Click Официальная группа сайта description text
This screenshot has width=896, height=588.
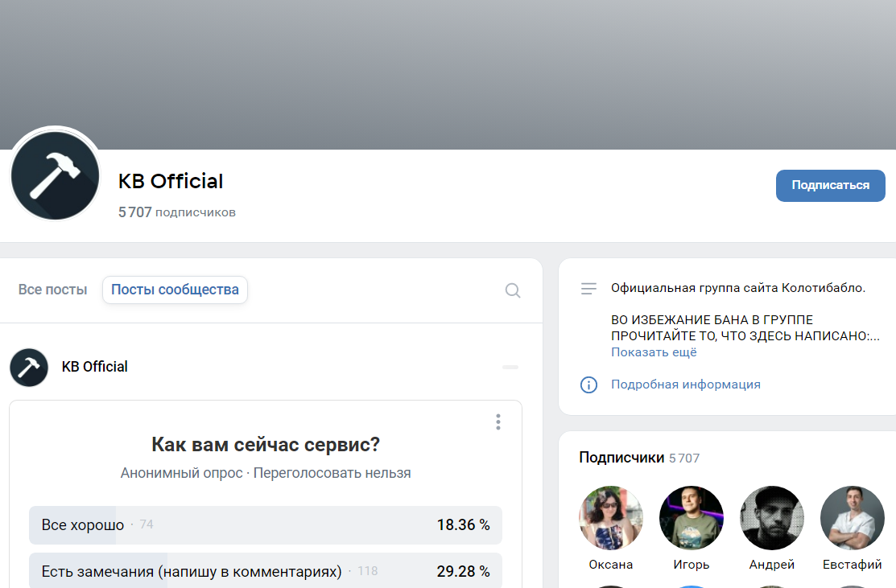(738, 288)
